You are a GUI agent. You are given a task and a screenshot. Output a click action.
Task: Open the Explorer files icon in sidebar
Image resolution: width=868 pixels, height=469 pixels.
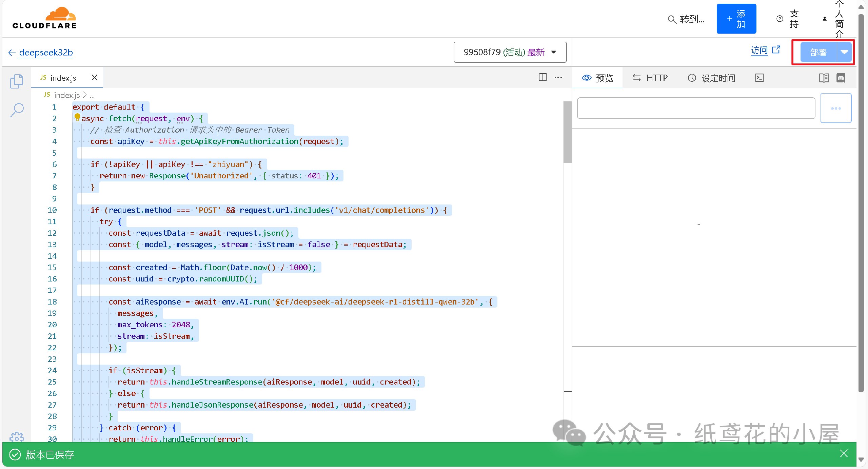tap(17, 81)
